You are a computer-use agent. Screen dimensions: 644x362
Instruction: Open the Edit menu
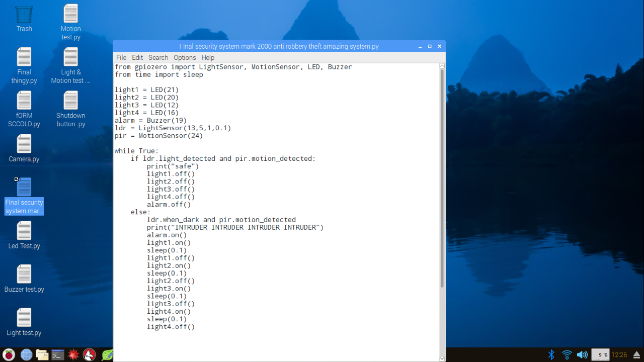(137, 57)
